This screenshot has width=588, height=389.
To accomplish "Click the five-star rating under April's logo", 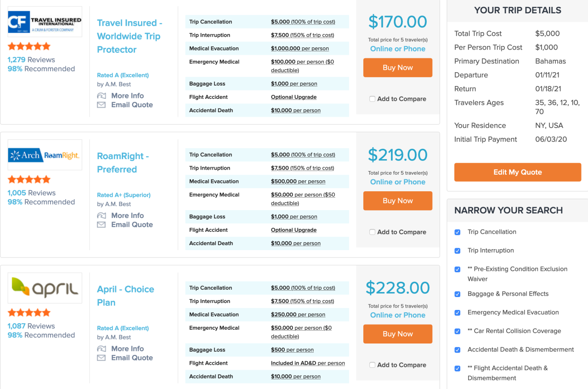I will [x=28, y=312].
